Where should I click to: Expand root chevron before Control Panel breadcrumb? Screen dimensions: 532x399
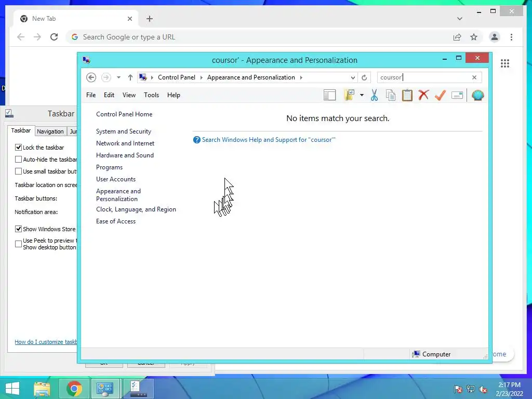click(152, 77)
